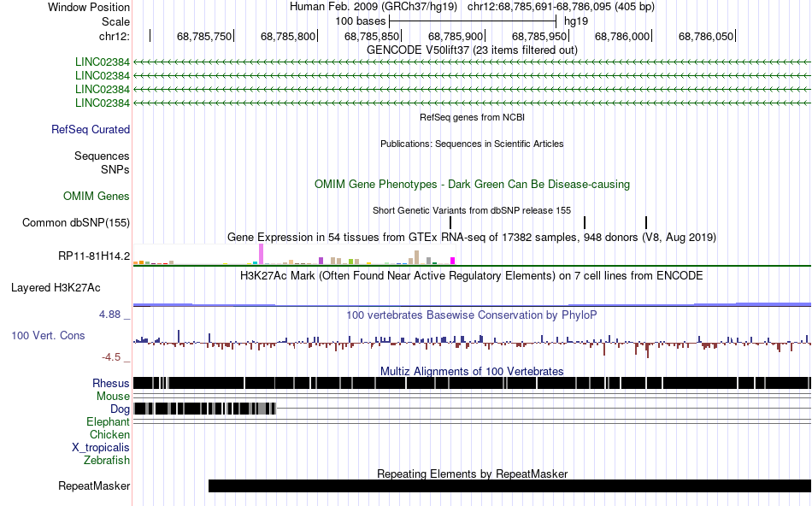This screenshot has width=812, height=506.
Task: Click the OMIM Gene Phenotypes track title
Action: (472, 185)
